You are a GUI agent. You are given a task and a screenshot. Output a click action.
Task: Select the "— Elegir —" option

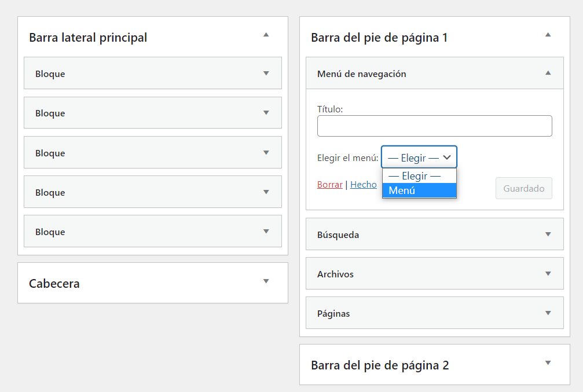[x=419, y=175]
